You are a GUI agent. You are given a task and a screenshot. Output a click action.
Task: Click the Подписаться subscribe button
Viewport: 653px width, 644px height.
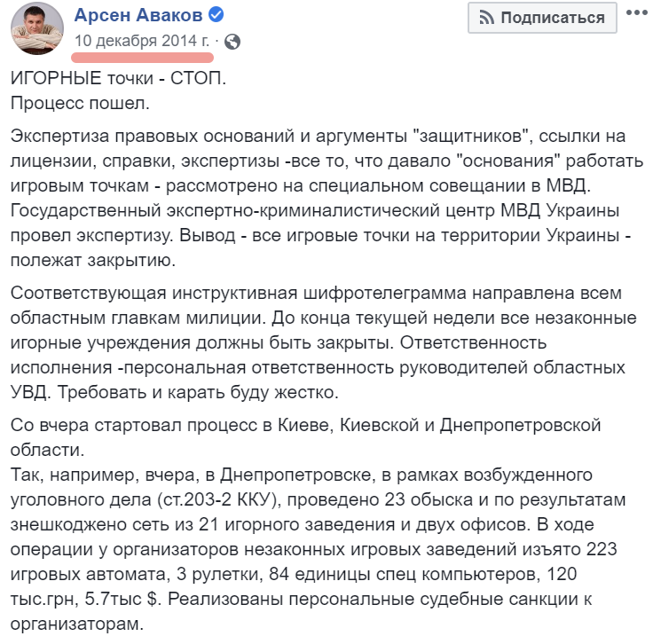[542, 17]
